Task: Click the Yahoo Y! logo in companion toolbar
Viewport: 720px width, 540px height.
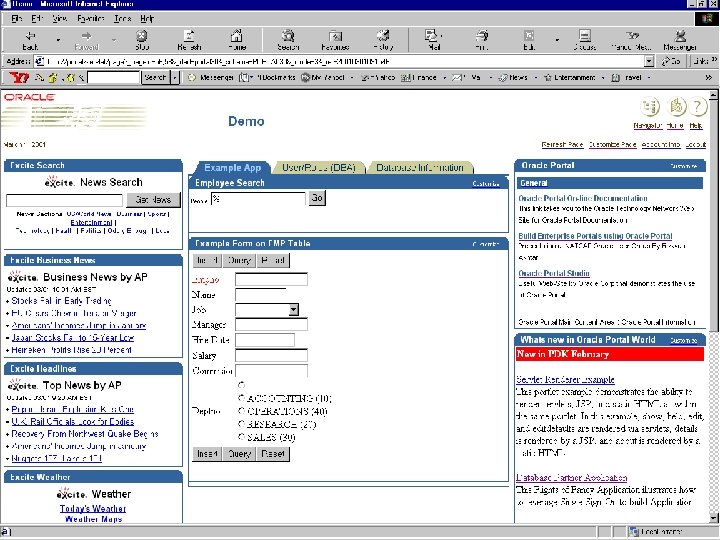Action: (18, 77)
